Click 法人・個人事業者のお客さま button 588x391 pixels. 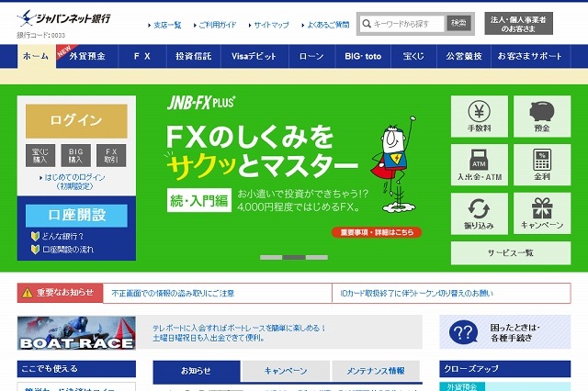tap(518, 24)
